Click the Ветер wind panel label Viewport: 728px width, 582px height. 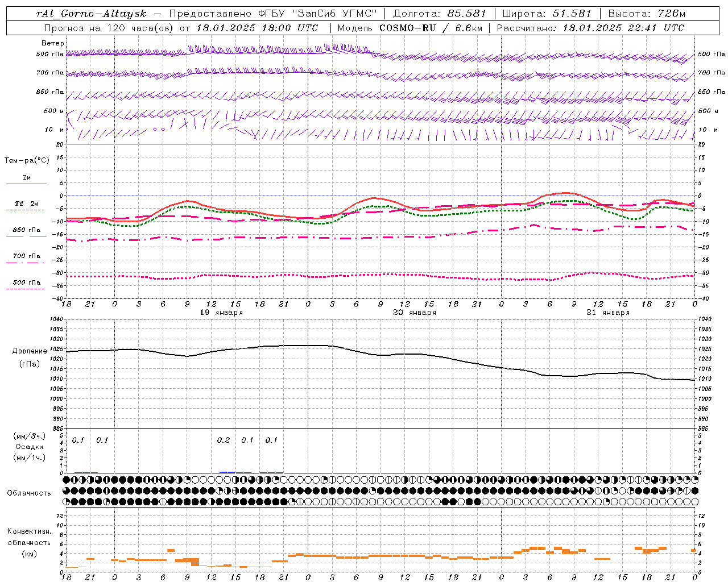tap(53, 43)
